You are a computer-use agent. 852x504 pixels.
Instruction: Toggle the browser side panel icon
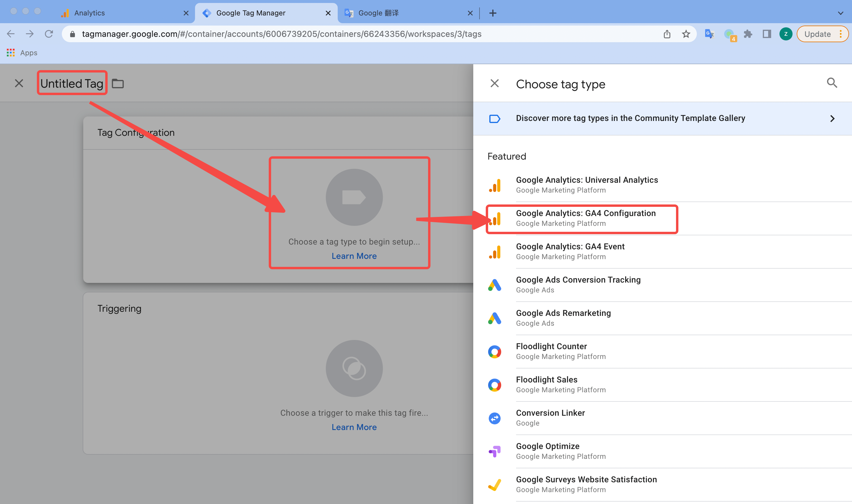[767, 34]
